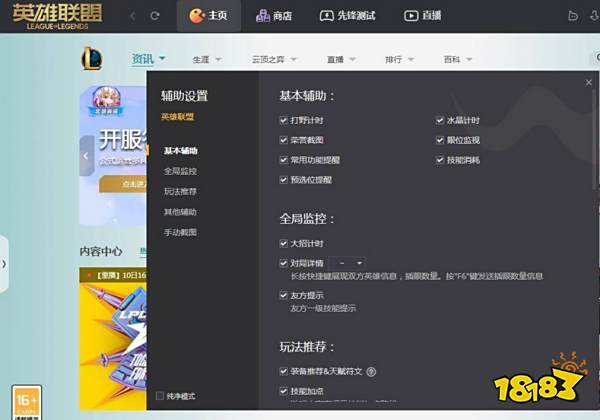Toggle the 预选位提醒 checkbox
This screenshot has width=600, height=420.
pyautogui.click(x=284, y=180)
